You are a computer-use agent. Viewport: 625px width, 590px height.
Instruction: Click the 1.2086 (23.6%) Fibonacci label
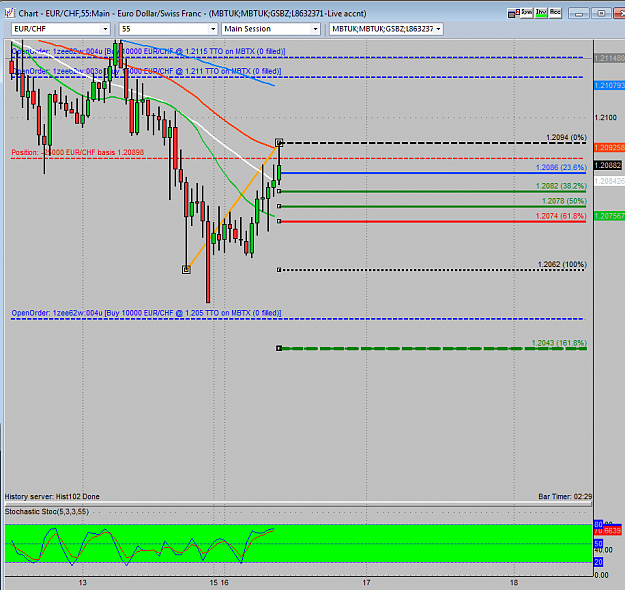pyautogui.click(x=561, y=167)
